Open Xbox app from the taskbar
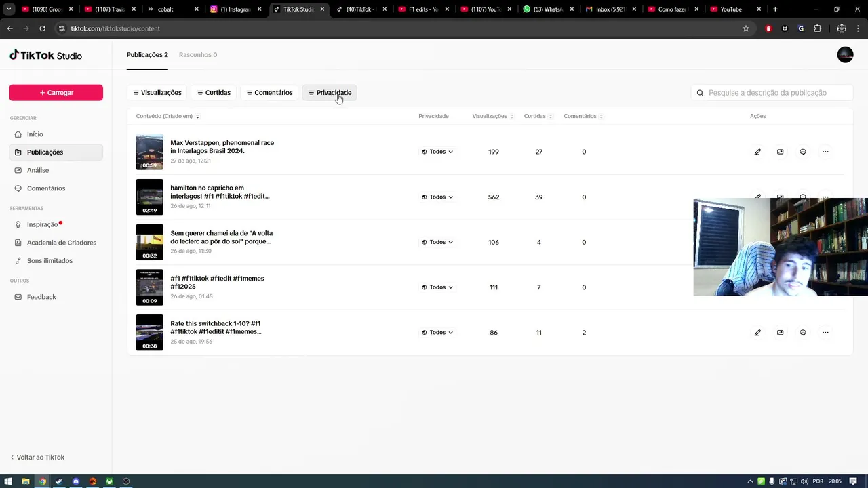This screenshot has height=488, width=868. click(109, 481)
